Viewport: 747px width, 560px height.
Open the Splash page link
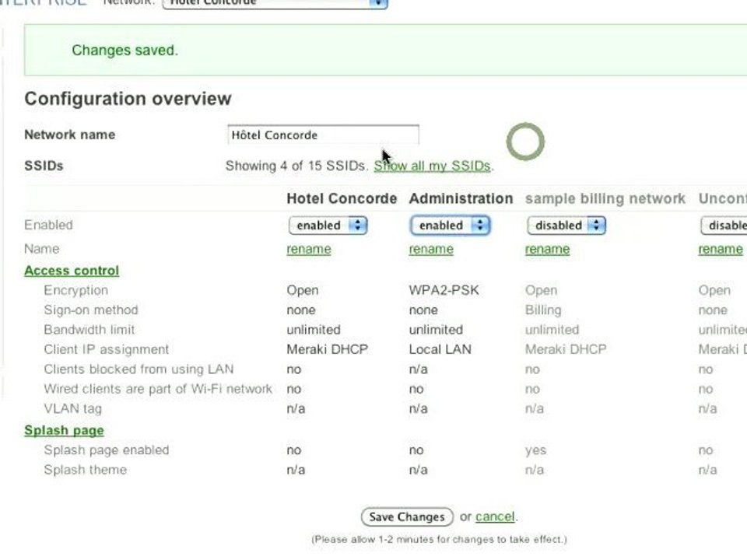click(64, 430)
